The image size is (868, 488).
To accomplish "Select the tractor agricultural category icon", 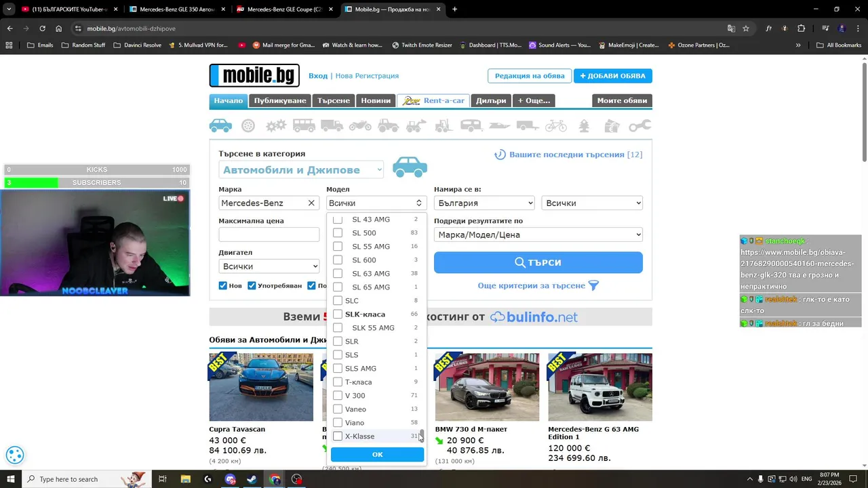I will (388, 125).
